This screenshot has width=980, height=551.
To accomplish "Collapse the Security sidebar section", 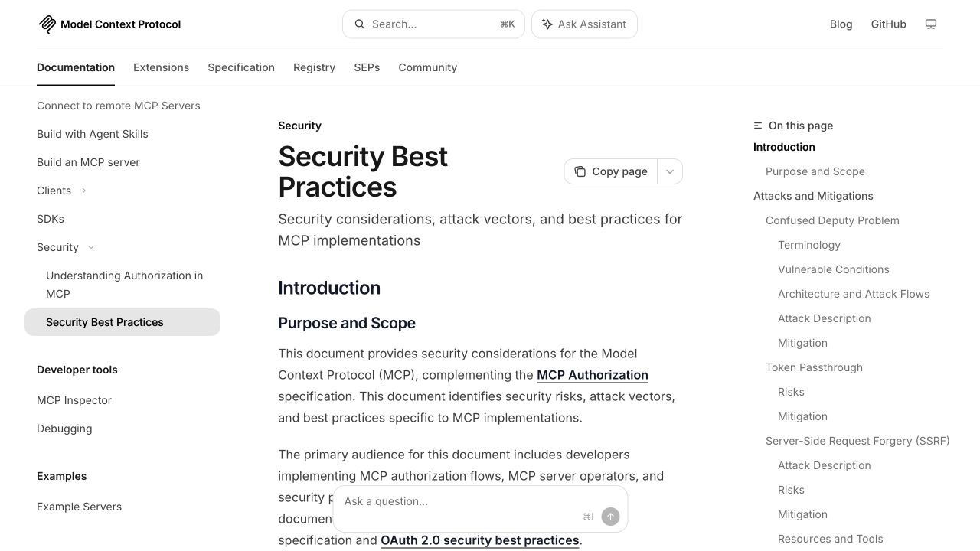I will [91, 247].
